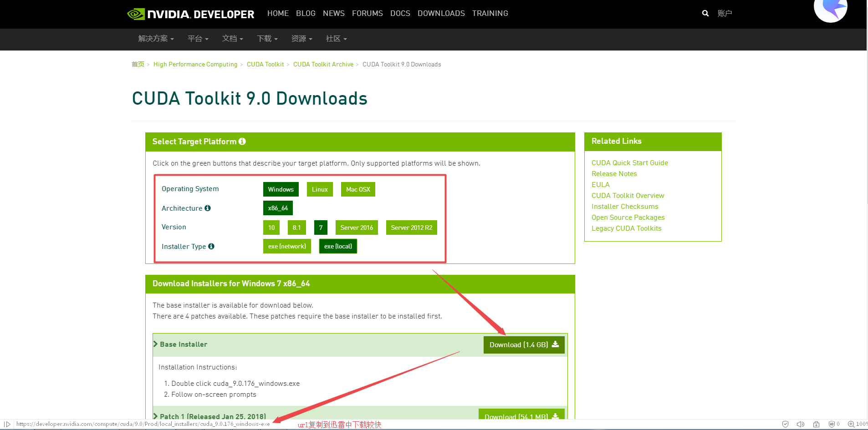The height and width of the screenshot is (430, 868).
Task: Download the 1.4 GB base installer
Action: tap(524, 345)
